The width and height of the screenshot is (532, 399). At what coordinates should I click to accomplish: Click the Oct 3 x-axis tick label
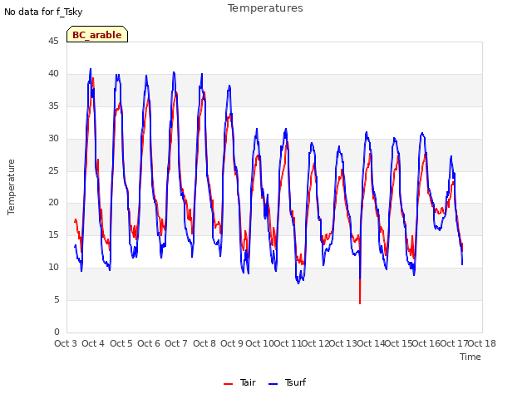click(66, 343)
